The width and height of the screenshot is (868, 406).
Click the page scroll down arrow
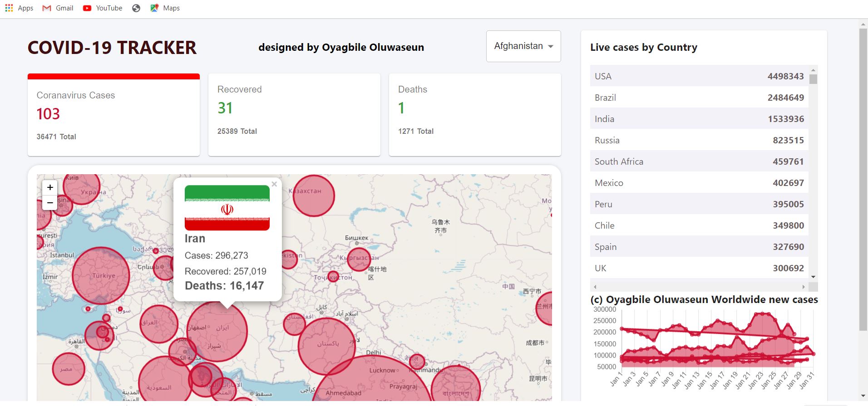(x=863, y=396)
